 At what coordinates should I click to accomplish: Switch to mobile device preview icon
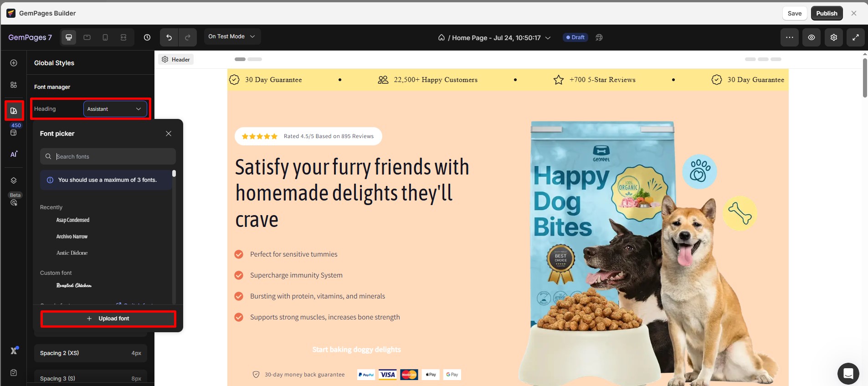105,37
